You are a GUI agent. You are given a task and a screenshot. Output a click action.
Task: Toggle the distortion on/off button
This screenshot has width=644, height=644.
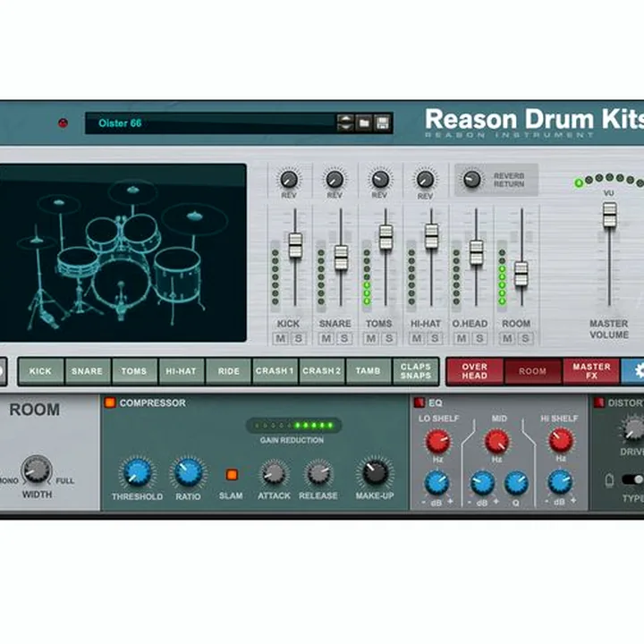point(598,402)
